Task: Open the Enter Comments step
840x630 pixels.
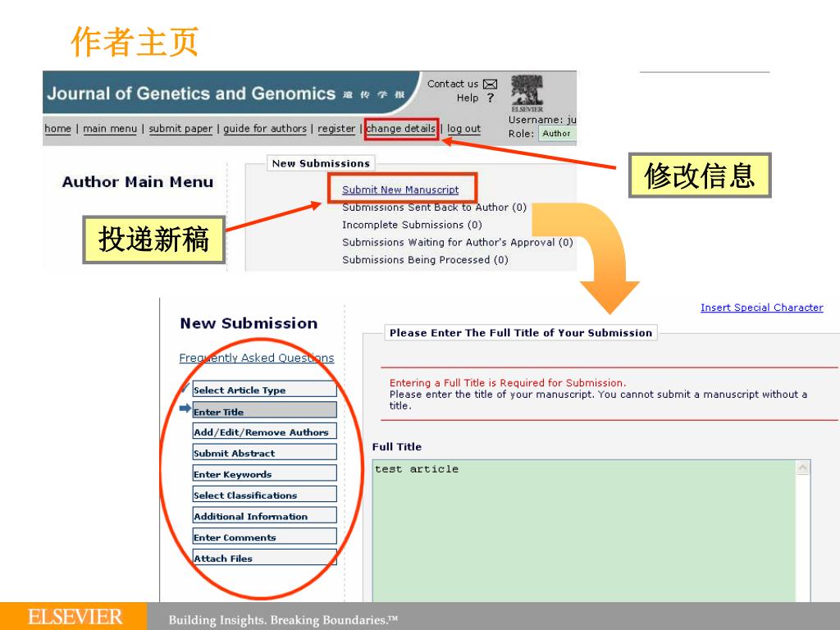Action: [265, 536]
